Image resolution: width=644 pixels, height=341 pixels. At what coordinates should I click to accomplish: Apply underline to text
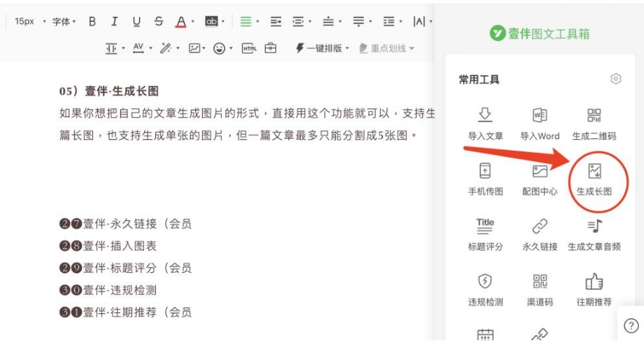click(x=136, y=21)
